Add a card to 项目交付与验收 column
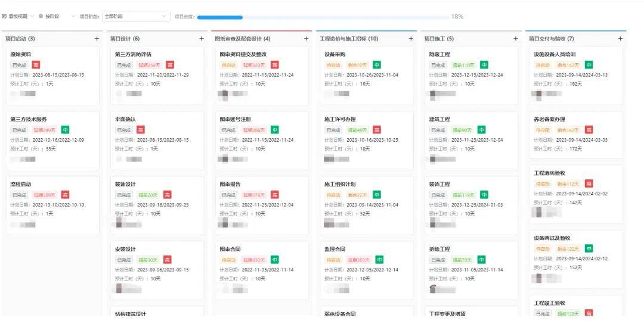Image resolution: width=644 pixels, height=321 pixels. pos(620,39)
